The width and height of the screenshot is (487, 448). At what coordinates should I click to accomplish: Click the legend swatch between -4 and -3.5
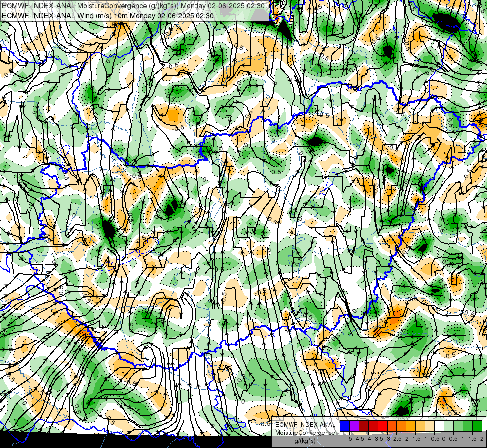[373, 426]
